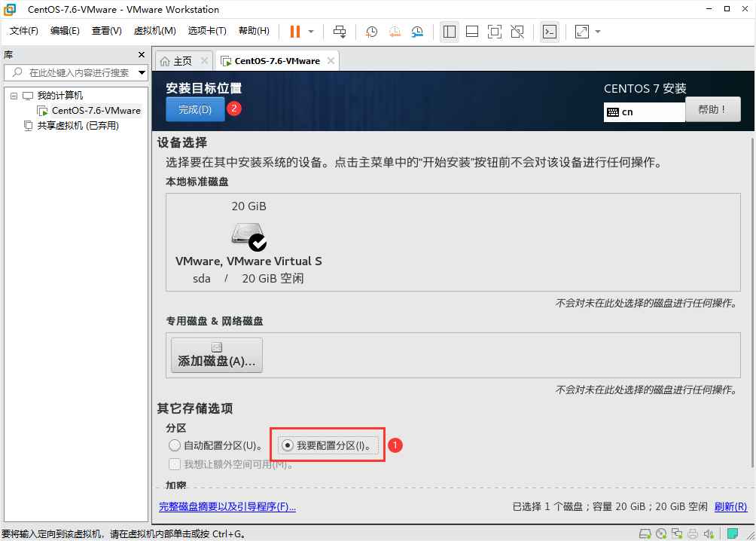Select the 自动配置分区(U) radio button
This screenshot has width=756, height=541.
pyautogui.click(x=175, y=445)
